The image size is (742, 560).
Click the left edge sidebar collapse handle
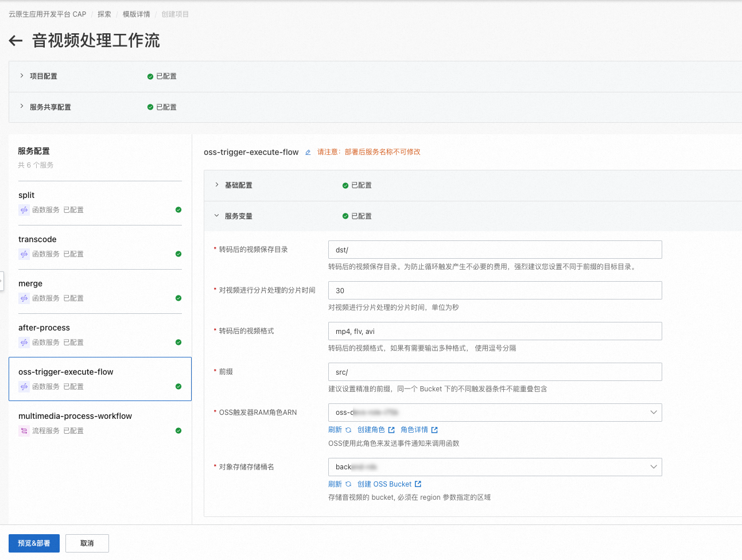coord(2,281)
